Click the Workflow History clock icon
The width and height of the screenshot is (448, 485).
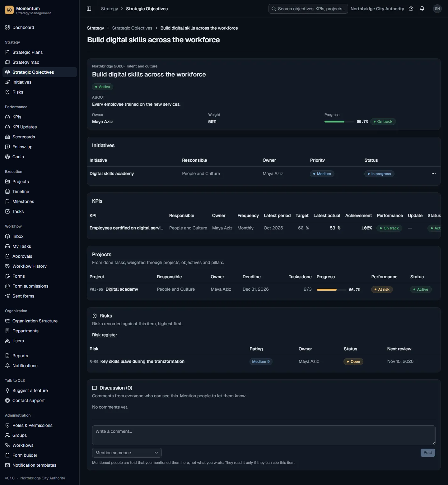point(7,266)
